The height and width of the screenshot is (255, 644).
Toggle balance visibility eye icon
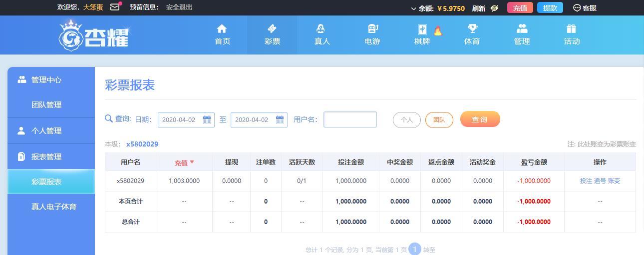[x=495, y=8]
